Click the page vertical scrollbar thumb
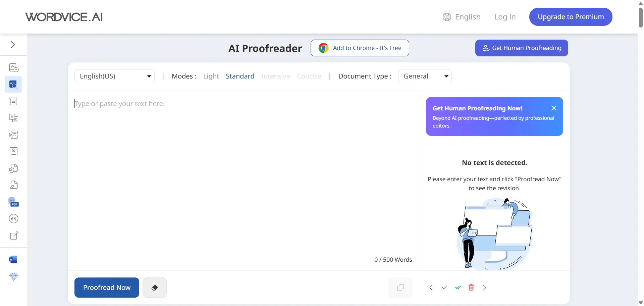This screenshot has width=644, height=306. coord(641,17)
